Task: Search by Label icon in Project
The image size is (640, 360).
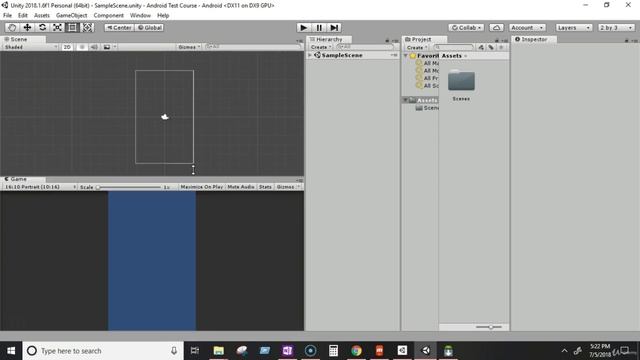Action: point(491,47)
